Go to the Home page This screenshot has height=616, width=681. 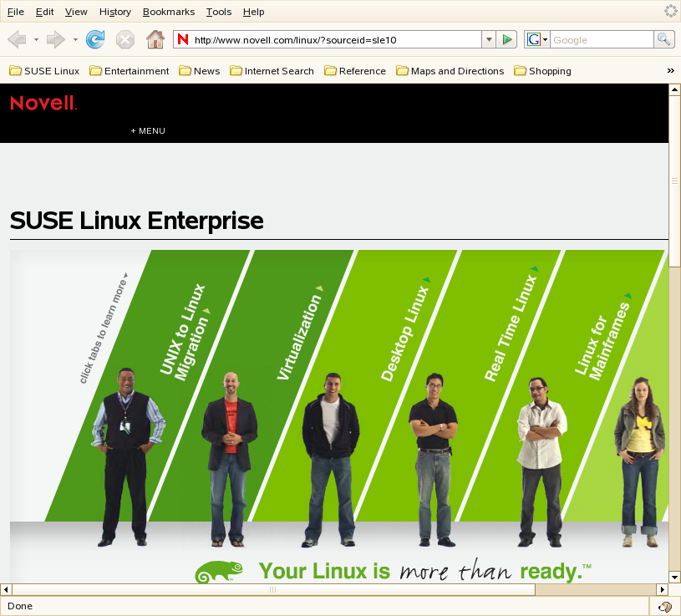click(x=155, y=39)
